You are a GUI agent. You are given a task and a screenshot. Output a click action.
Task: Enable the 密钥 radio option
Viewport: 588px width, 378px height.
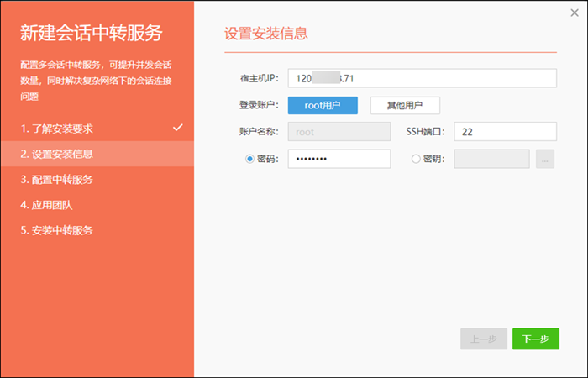click(416, 159)
